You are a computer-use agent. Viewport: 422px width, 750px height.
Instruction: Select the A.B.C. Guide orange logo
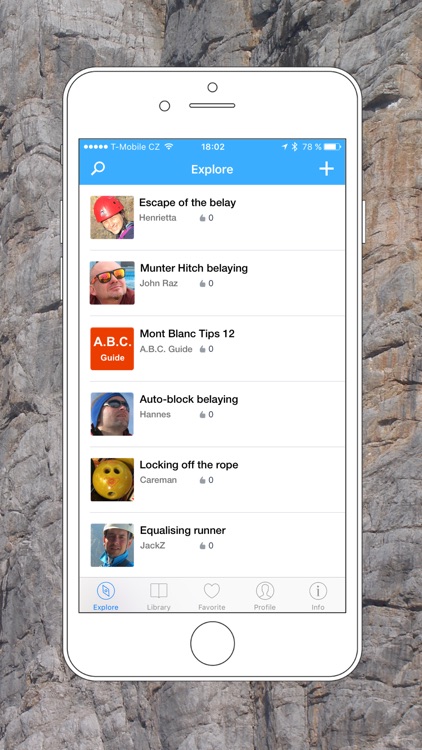(112, 348)
